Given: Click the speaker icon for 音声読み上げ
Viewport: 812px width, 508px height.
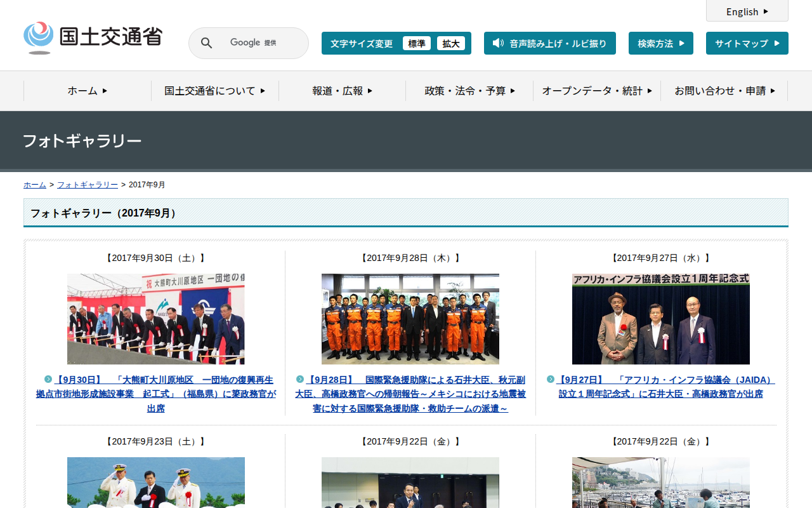Looking at the screenshot, I should (x=498, y=43).
